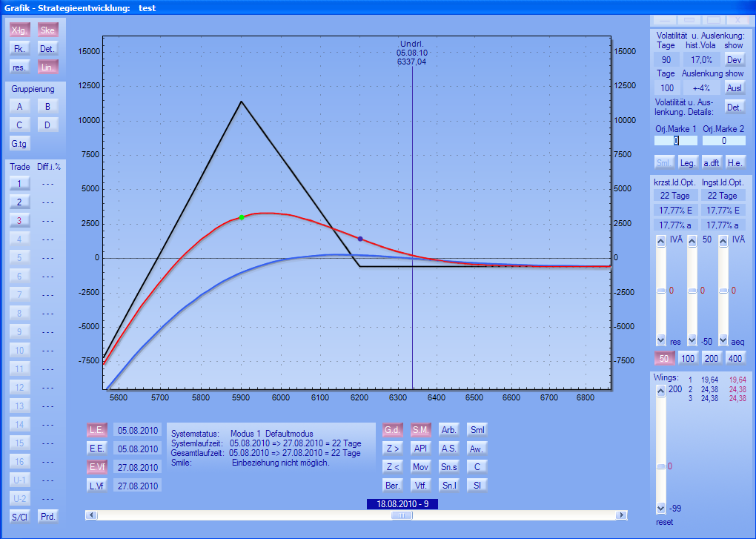
Task: Toggle the Lin. display mode
Action: click(x=47, y=67)
